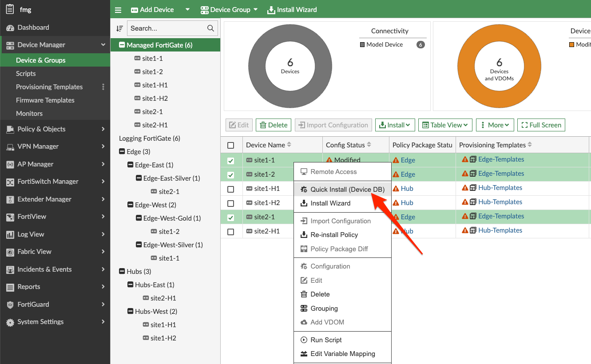
Task: Click the Reports icon in sidebar
Action: 10,287
